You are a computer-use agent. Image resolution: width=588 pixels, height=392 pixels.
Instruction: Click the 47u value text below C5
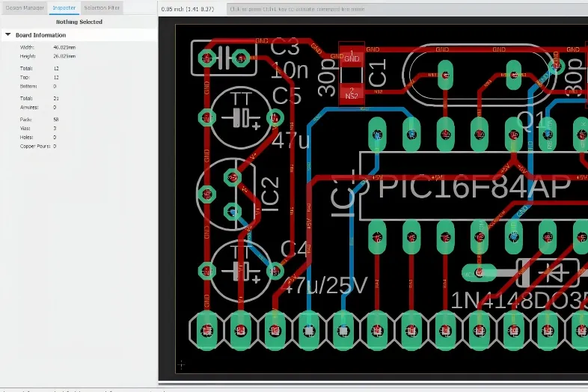click(x=291, y=141)
